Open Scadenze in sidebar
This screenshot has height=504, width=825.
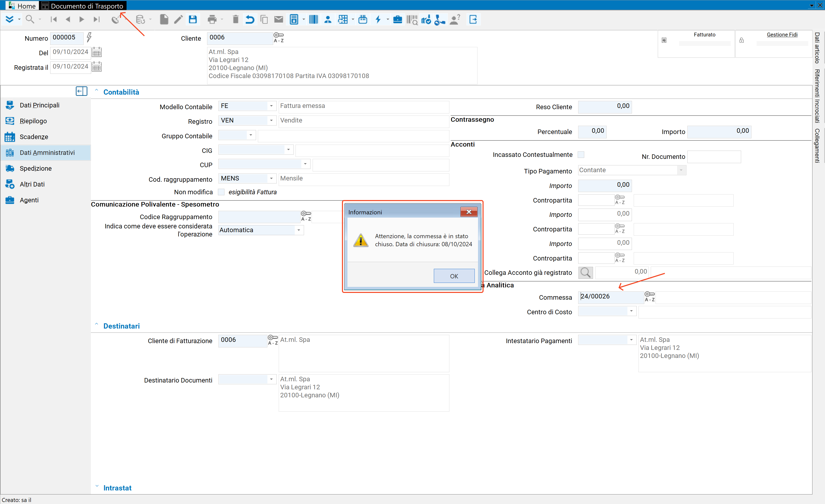(45, 137)
